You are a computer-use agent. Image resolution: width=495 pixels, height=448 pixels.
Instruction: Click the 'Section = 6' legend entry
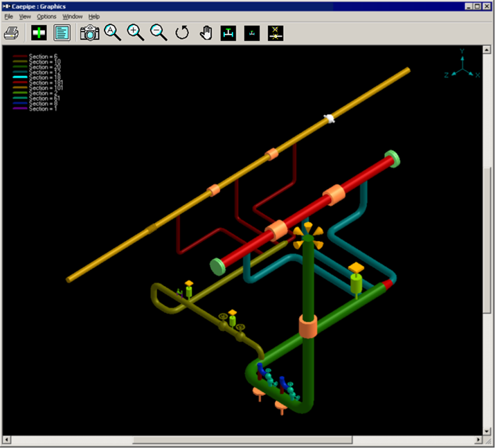(x=35, y=57)
